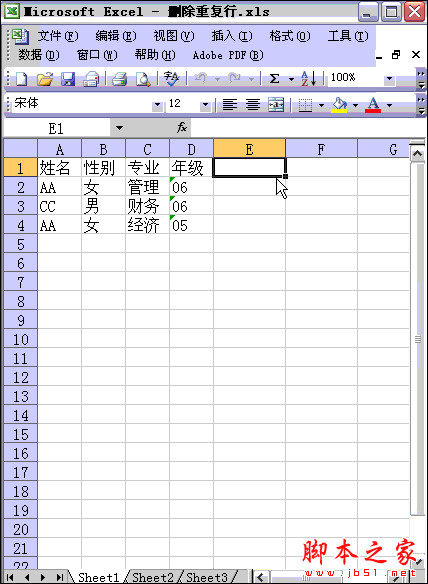Viewport: 428px width, 584px height.
Task: Click the New workbook icon
Action: click(x=21, y=79)
